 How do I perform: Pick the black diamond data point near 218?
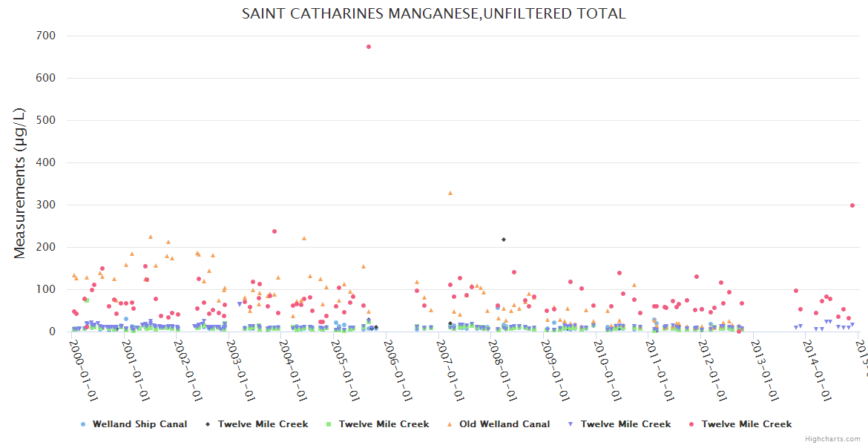(x=504, y=240)
